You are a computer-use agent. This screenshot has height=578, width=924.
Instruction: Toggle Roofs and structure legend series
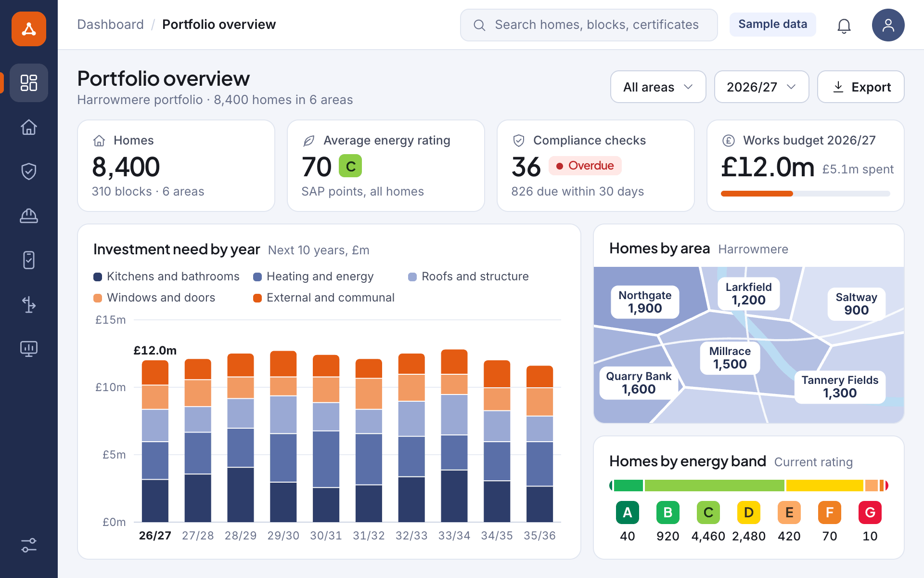(x=468, y=276)
